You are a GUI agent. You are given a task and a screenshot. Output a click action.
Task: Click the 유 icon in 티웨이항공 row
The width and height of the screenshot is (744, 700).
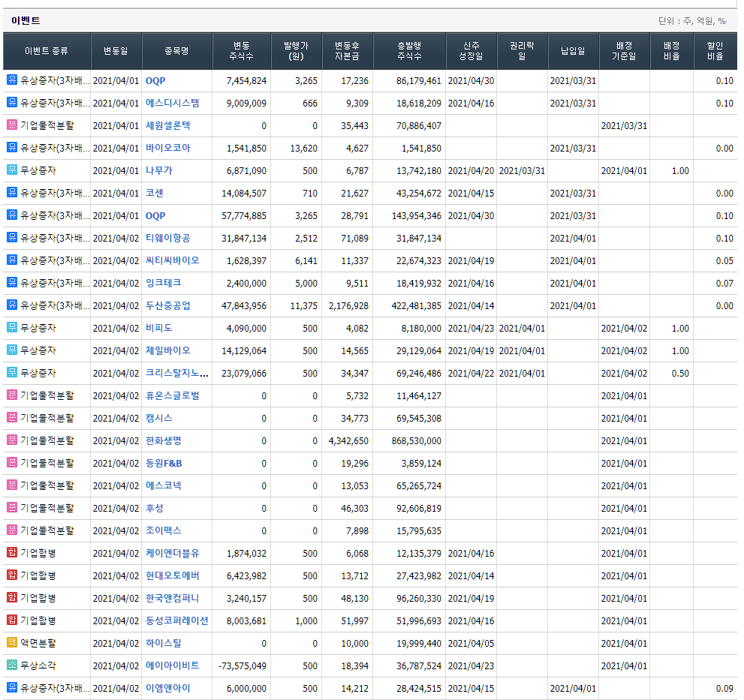point(12,238)
